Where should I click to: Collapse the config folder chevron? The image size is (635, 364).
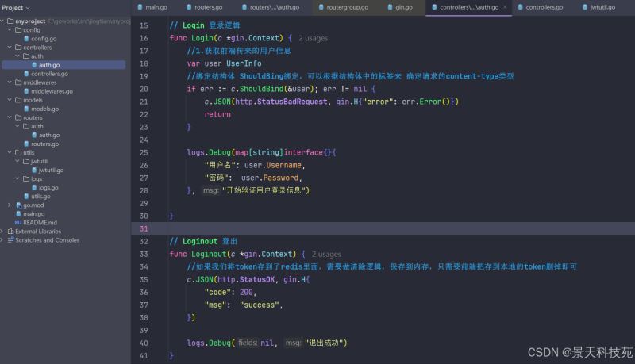10,30
